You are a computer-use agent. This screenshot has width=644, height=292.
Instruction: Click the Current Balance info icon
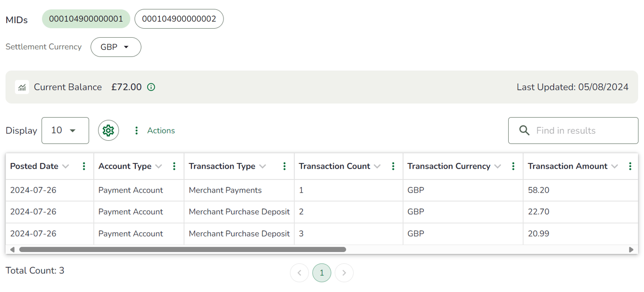coord(151,87)
